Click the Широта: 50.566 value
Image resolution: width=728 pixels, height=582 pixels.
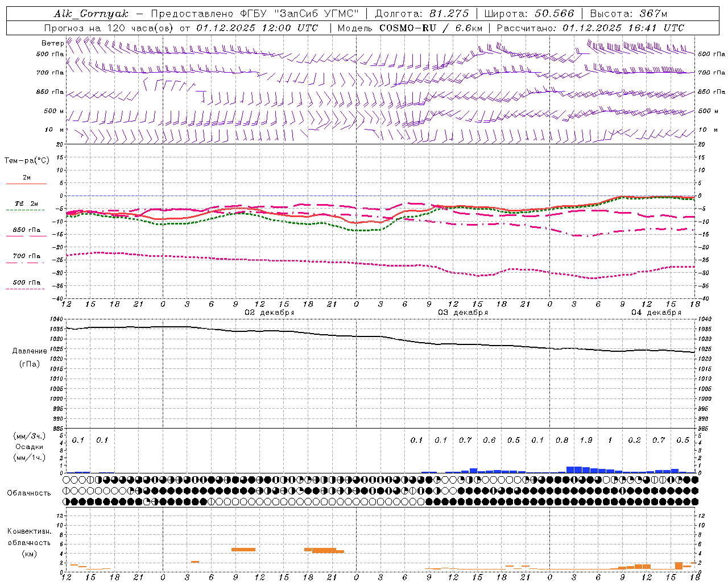pos(529,14)
